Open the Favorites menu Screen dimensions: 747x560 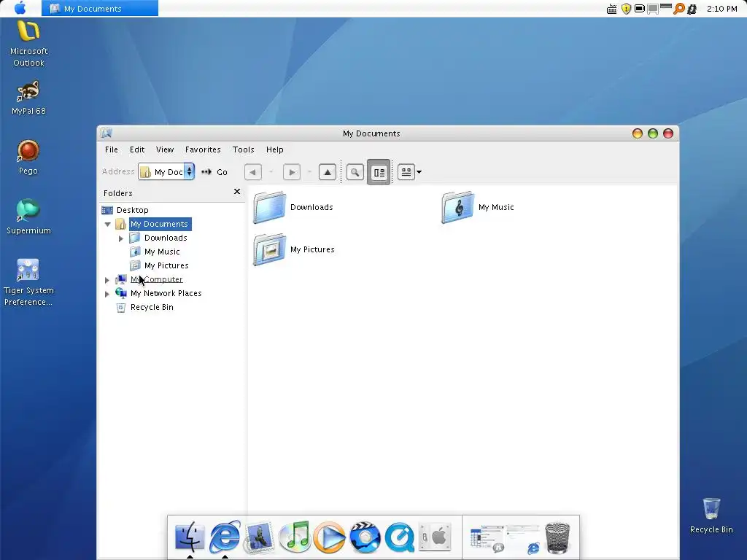203,149
